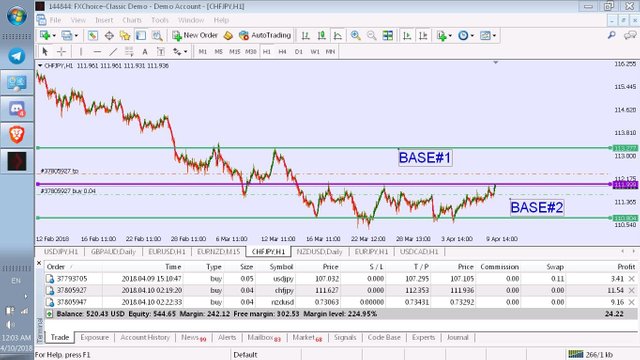
Task: Open Telegram from the taskbar
Action: [x=16, y=56]
